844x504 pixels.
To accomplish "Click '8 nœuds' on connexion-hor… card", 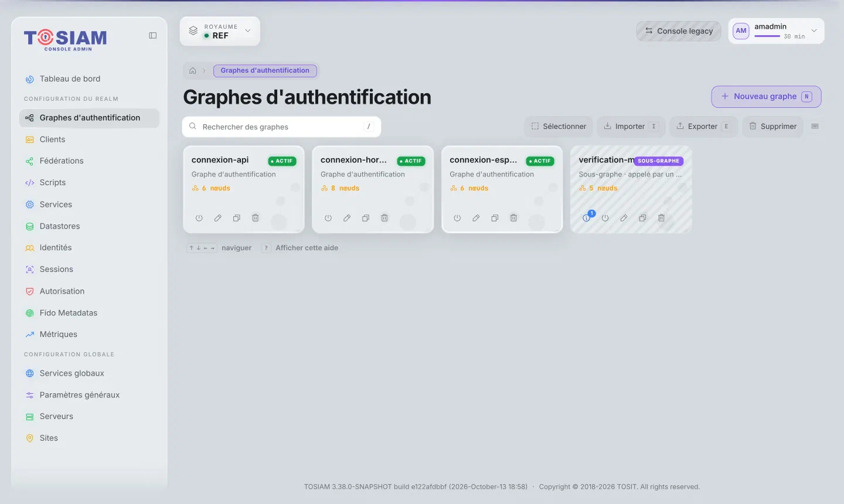I will 341,189.
